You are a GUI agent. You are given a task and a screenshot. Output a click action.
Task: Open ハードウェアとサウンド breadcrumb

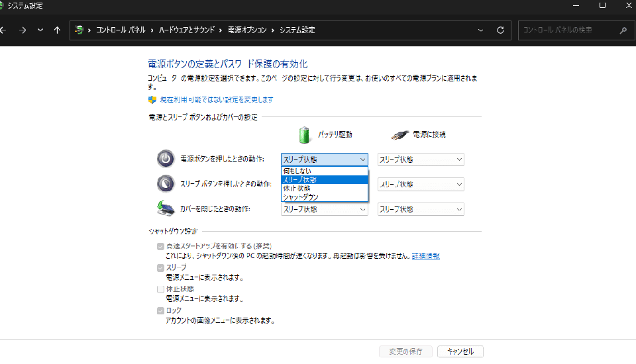[x=187, y=30]
